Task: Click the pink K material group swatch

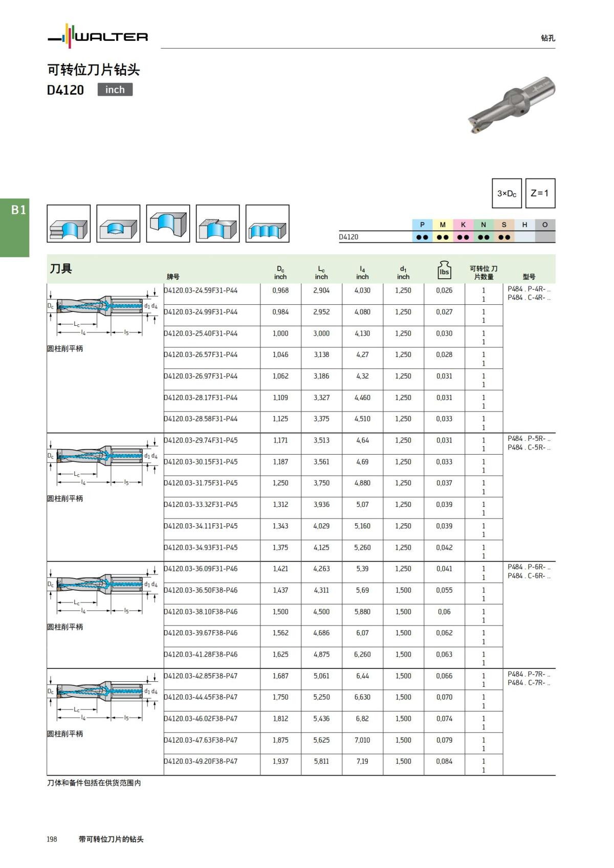Action: tap(463, 225)
